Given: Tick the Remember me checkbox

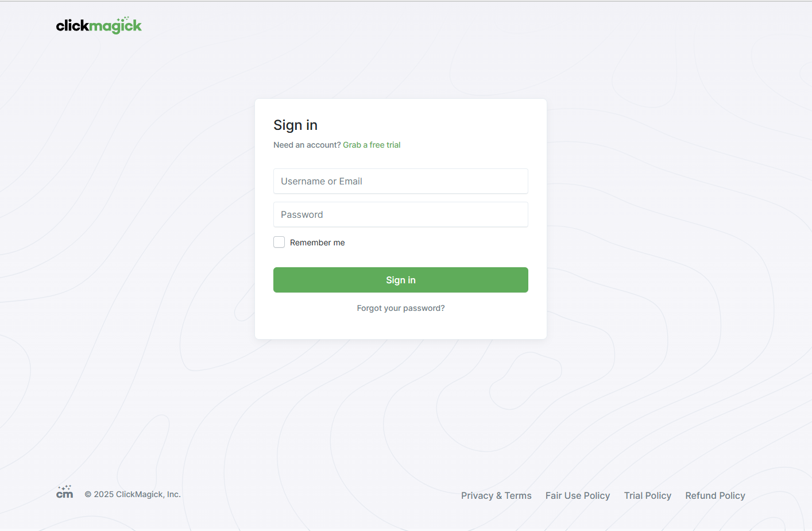Looking at the screenshot, I should (x=279, y=242).
